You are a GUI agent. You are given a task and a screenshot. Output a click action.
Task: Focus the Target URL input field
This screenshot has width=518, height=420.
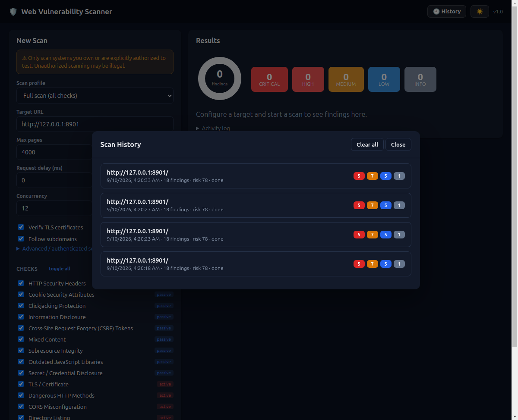coord(95,124)
